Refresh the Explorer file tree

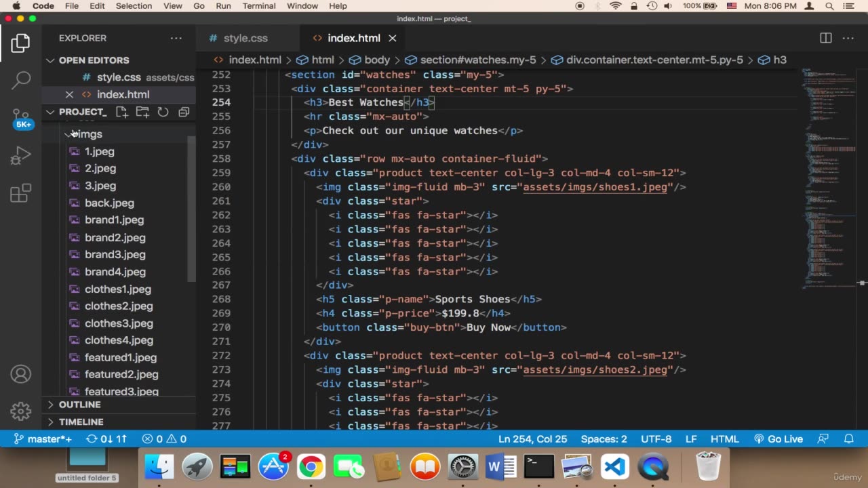(x=163, y=112)
